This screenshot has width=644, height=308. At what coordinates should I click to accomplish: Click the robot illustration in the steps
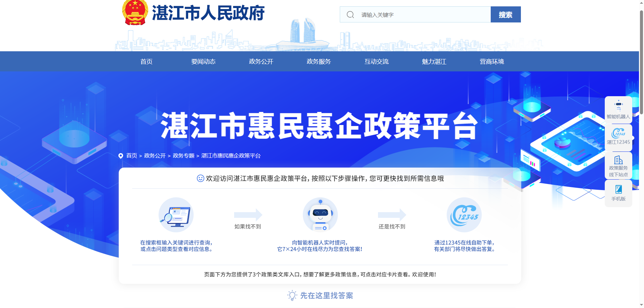(x=320, y=215)
